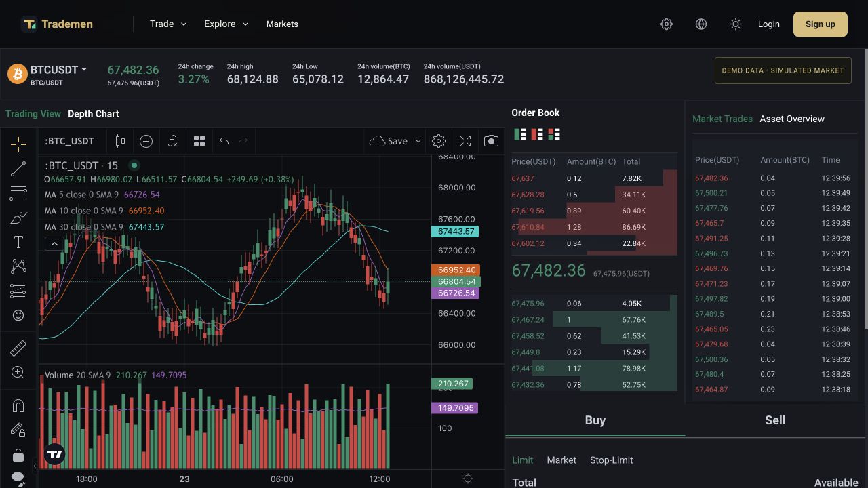Undo the last chart action

click(x=224, y=141)
